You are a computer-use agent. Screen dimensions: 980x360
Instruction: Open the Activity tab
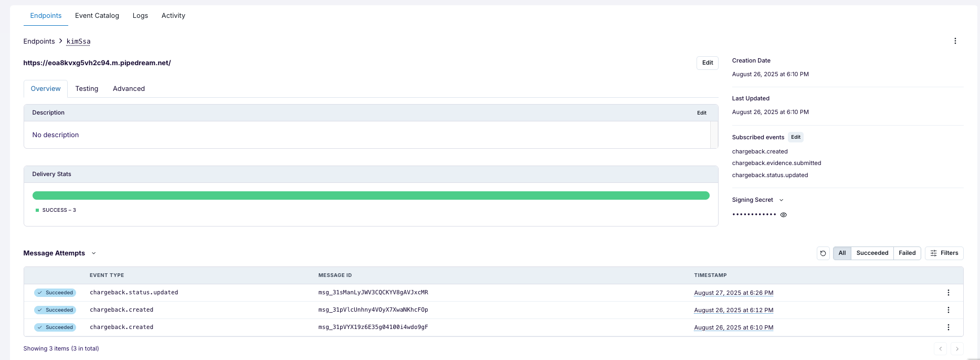(x=173, y=16)
